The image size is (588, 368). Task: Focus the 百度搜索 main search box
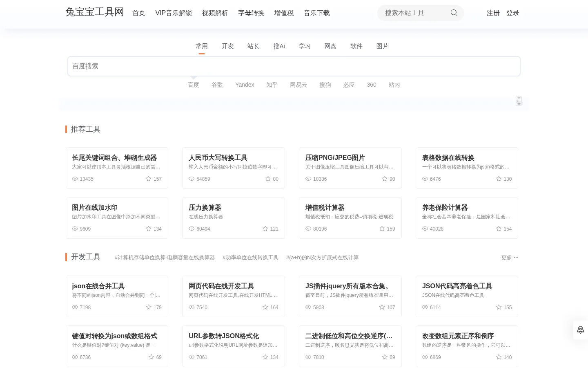click(294, 66)
